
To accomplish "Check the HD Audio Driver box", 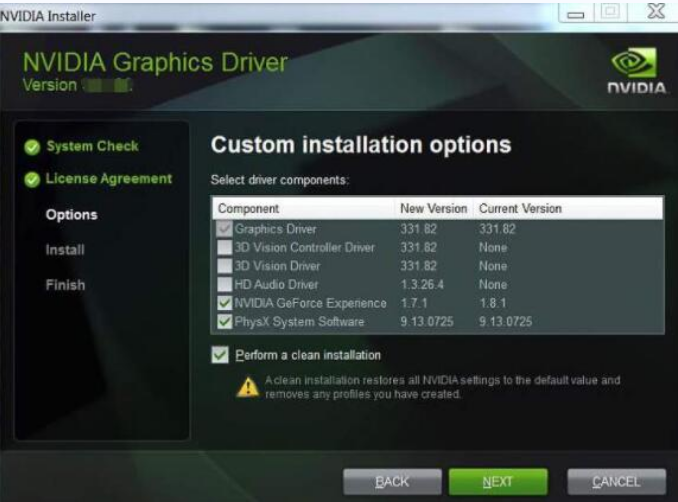I will pyautogui.click(x=224, y=285).
